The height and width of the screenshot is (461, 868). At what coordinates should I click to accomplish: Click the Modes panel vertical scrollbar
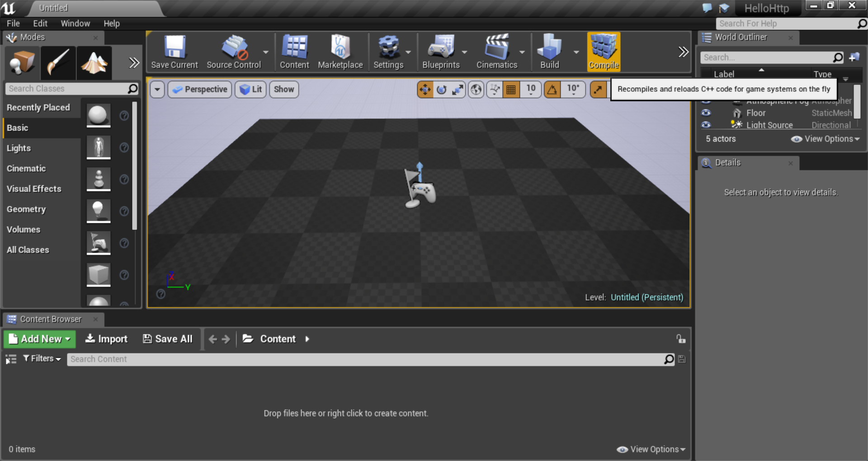tap(134, 165)
